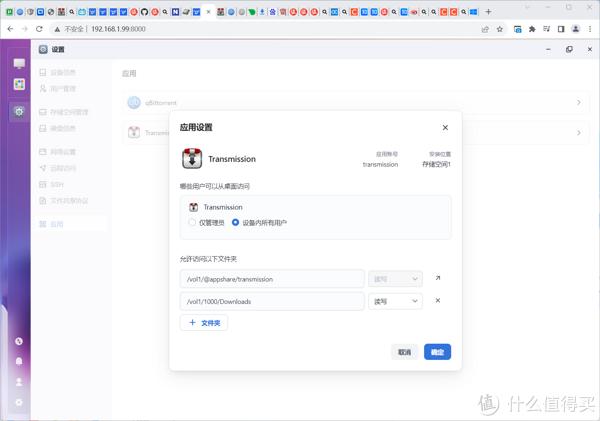Expand the Transmission row chevron behind dialog
Image resolution: width=600 pixels, height=421 pixels.
[x=579, y=132]
